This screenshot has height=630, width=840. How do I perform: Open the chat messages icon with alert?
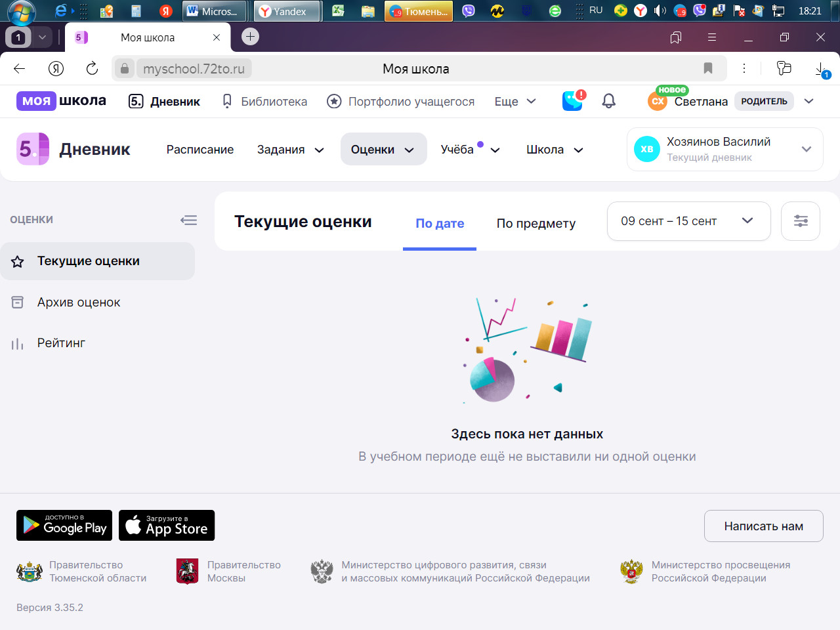(x=572, y=101)
